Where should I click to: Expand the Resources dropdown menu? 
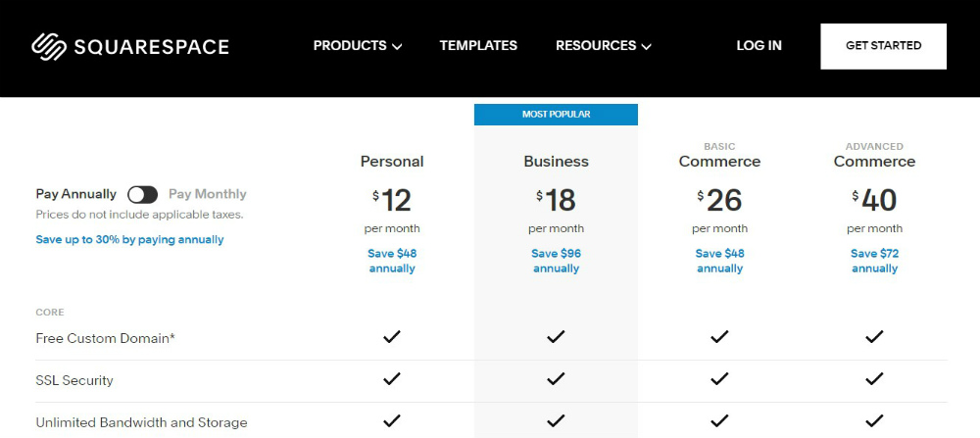(x=603, y=45)
